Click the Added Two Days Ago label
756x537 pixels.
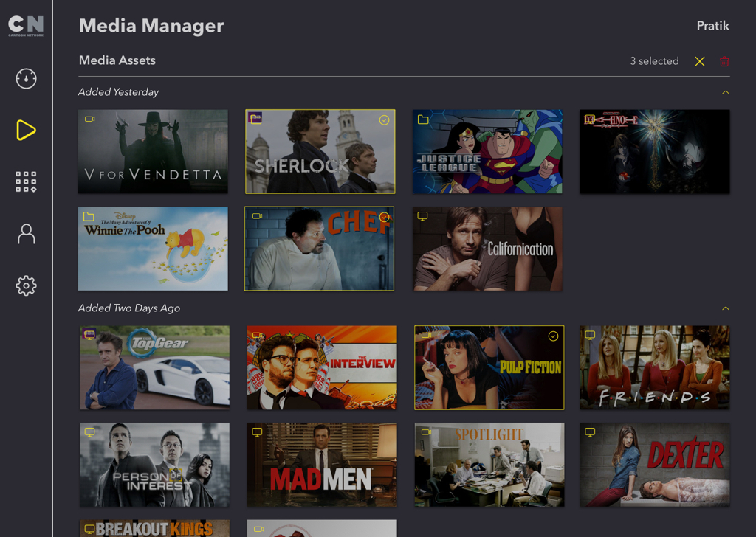click(129, 308)
